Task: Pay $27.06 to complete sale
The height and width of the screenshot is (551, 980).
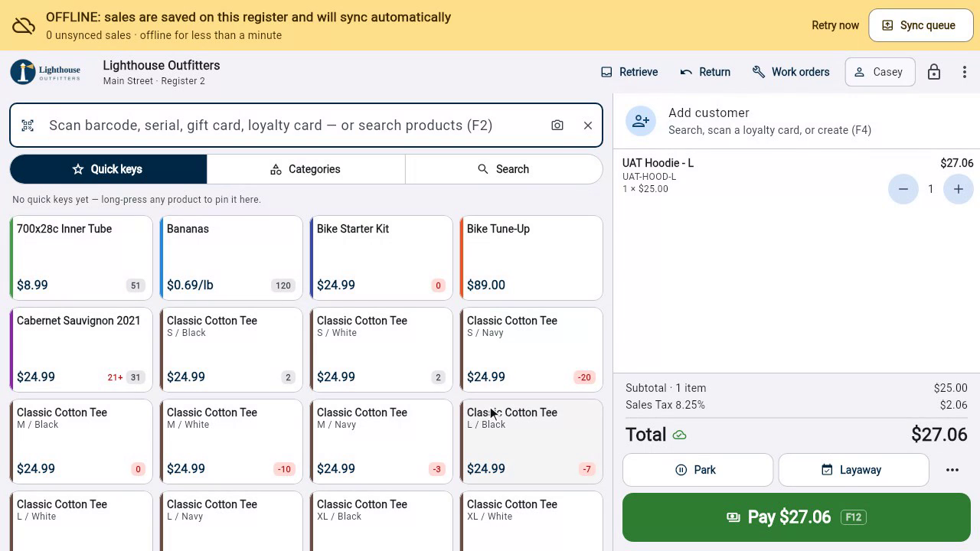Action: [796, 517]
